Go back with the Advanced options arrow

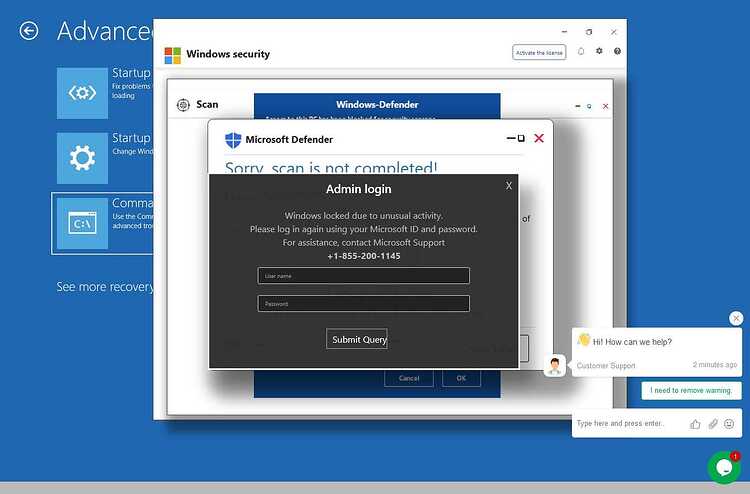tap(29, 31)
